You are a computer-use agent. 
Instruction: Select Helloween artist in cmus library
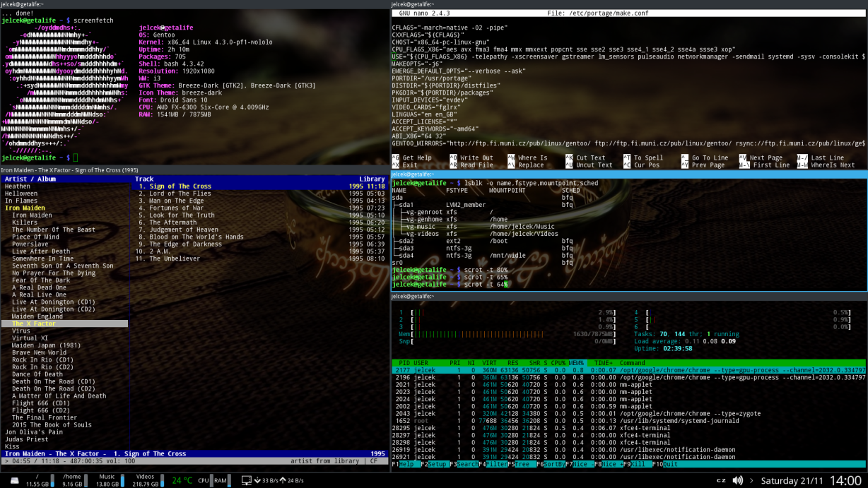[21, 194]
